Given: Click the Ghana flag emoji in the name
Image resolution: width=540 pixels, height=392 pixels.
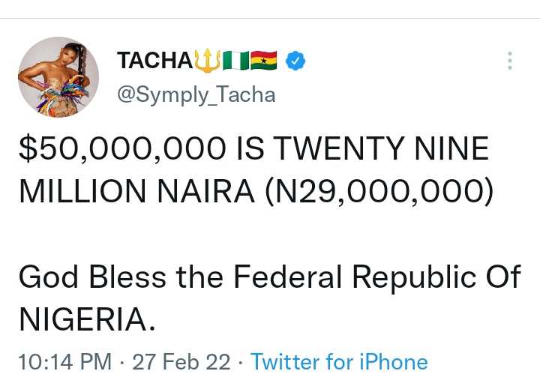Looking at the screenshot, I should click(265, 60).
